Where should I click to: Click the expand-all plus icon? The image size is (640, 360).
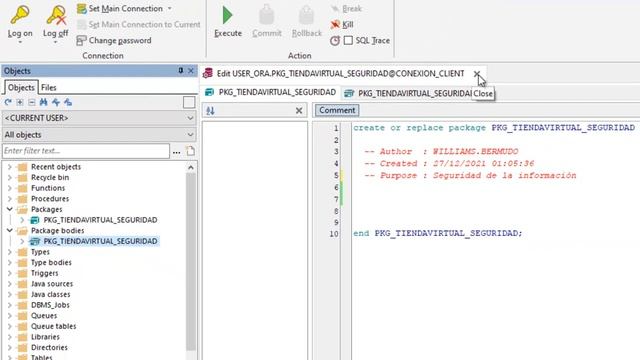tap(20, 102)
